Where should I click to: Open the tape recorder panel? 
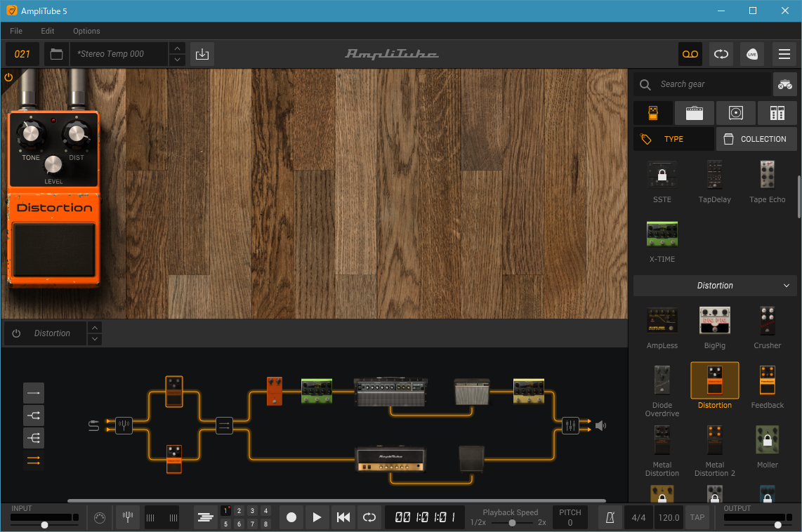pyautogui.click(x=690, y=54)
